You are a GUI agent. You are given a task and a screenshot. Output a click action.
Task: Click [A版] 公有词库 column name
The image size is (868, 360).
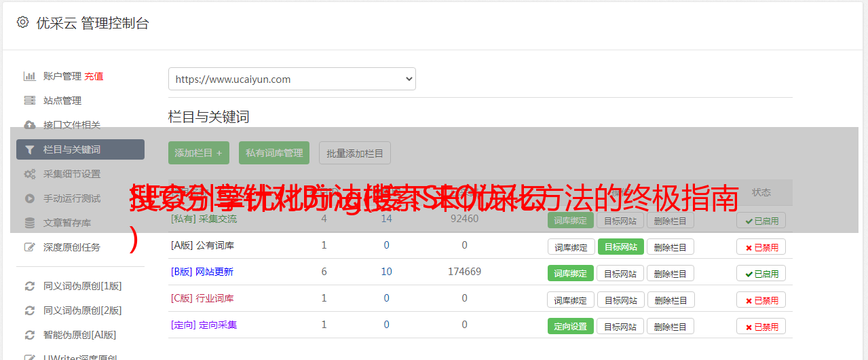click(202, 245)
